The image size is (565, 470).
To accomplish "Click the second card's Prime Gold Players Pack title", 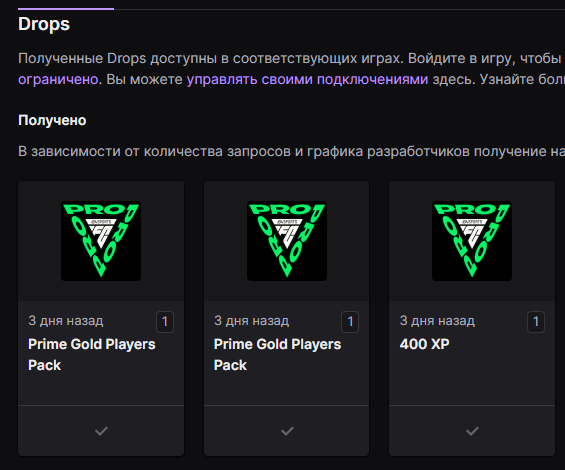I will coord(277,355).
